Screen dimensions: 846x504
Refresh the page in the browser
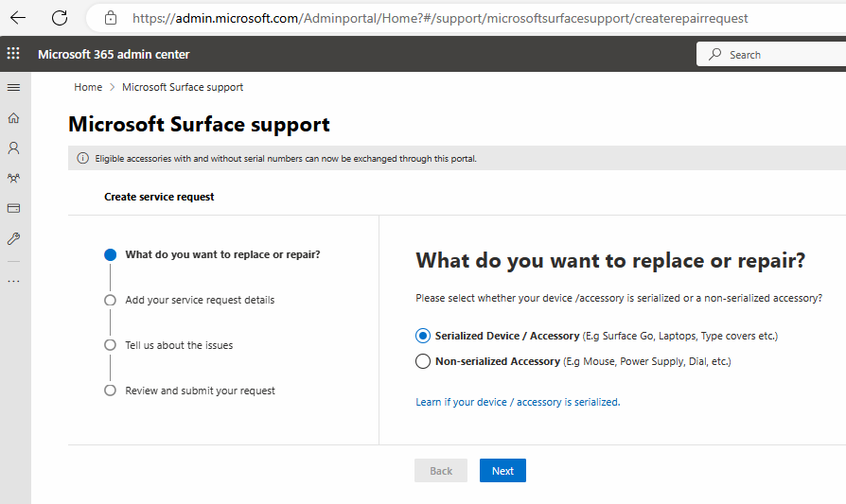pyautogui.click(x=60, y=18)
